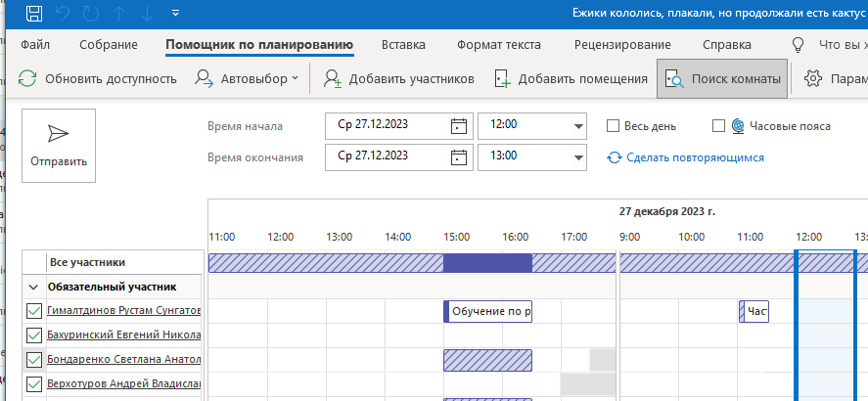Uncheck attendee Бахуринский Евгений
The height and width of the screenshot is (401, 868).
[34, 335]
